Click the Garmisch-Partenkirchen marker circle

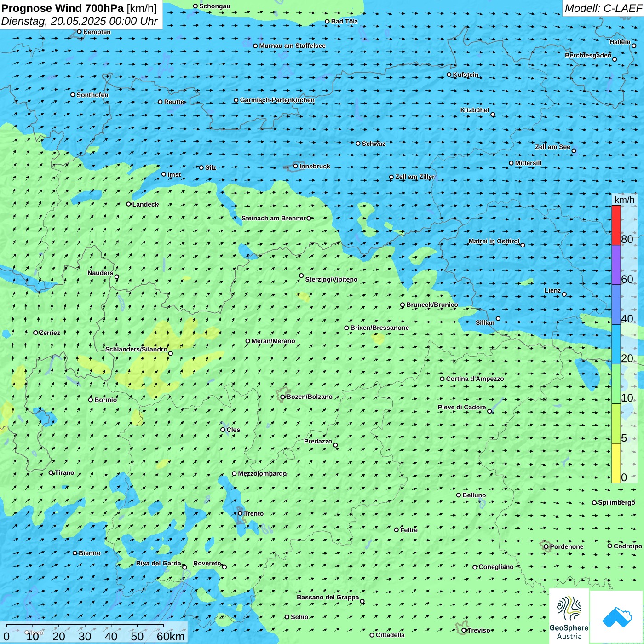(236, 100)
